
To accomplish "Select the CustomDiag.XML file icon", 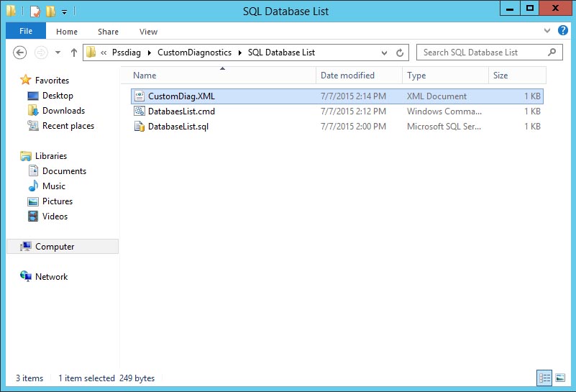I will (140, 96).
